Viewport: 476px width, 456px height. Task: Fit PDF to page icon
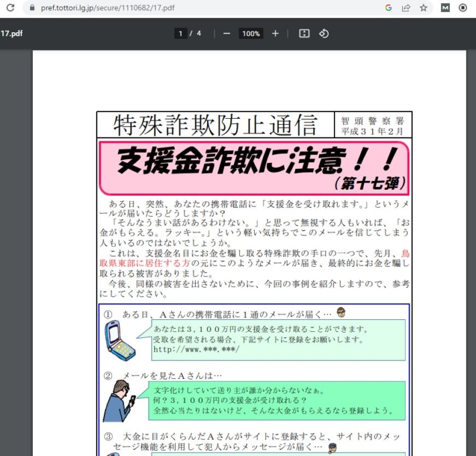click(x=304, y=34)
